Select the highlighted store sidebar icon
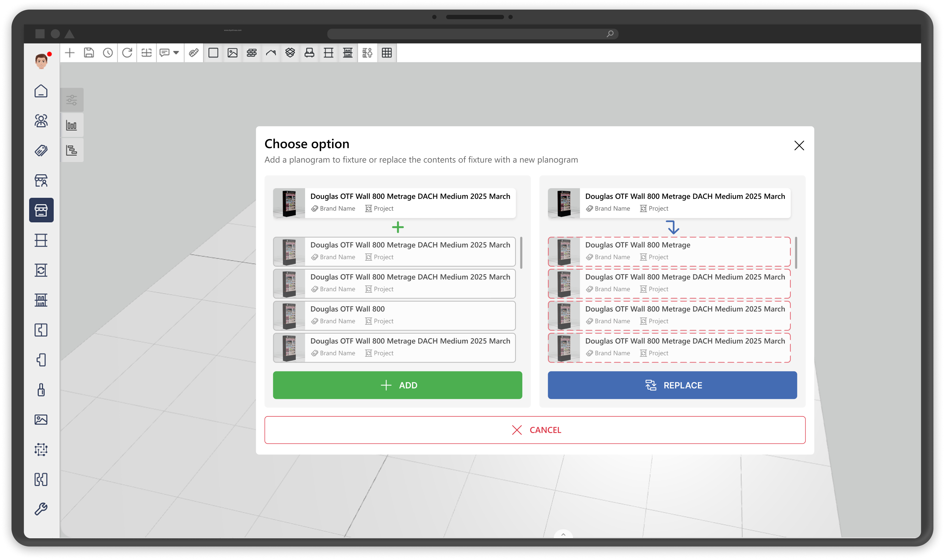945x560 pixels. click(x=41, y=210)
